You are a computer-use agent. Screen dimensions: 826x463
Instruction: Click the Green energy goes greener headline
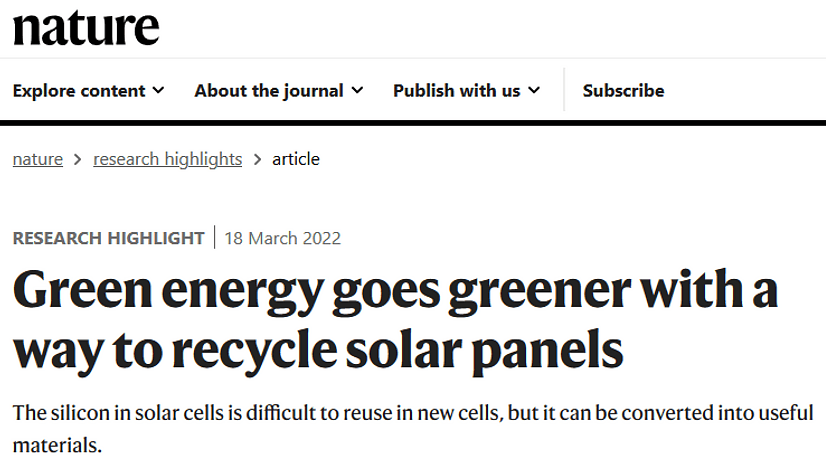pyautogui.click(x=395, y=320)
